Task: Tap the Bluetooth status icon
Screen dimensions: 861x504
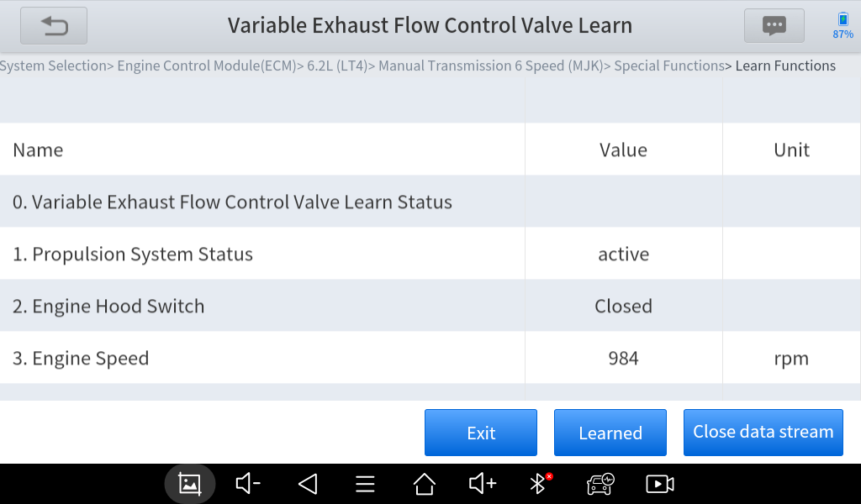Action: pyautogui.click(x=539, y=483)
